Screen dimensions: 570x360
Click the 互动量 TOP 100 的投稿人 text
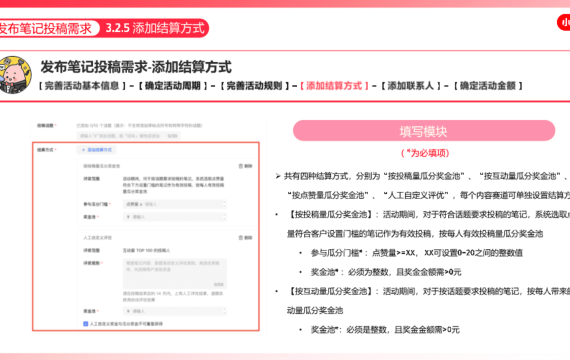coord(146,251)
